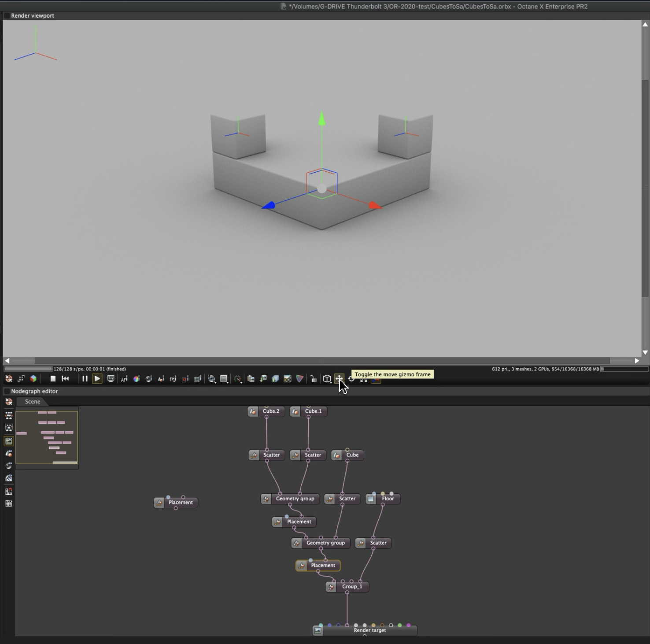Viewport: 650px width, 644px height.
Task: Select the Render target node
Action: [365, 630]
